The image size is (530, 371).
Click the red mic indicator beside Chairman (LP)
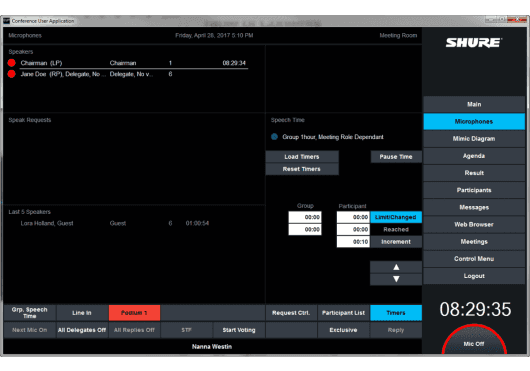(11, 63)
